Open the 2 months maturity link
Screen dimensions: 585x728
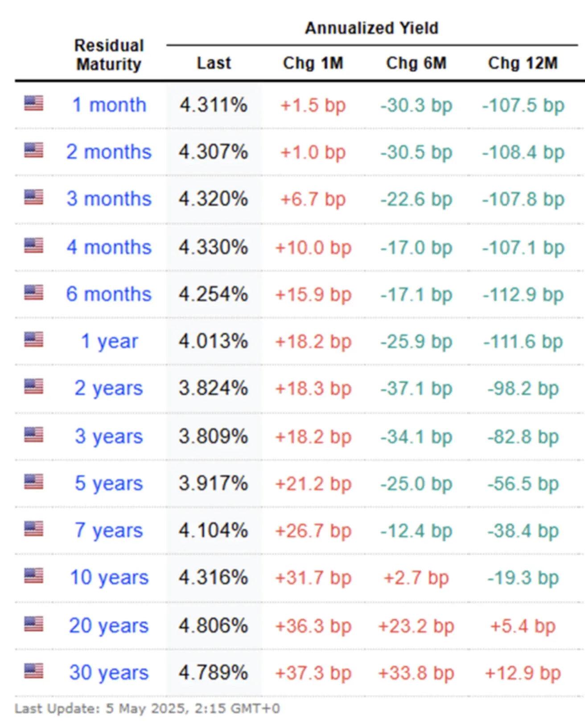point(109,152)
